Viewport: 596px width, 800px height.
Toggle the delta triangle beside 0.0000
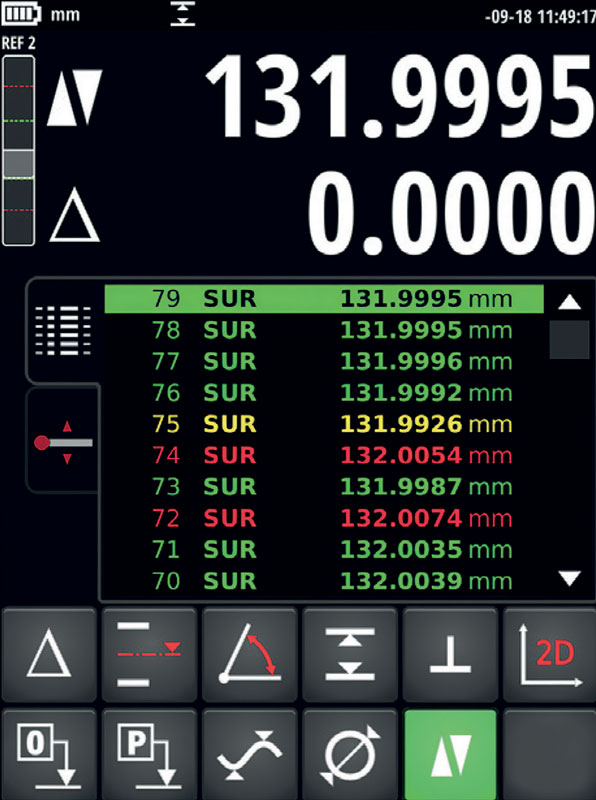[x=74, y=214]
